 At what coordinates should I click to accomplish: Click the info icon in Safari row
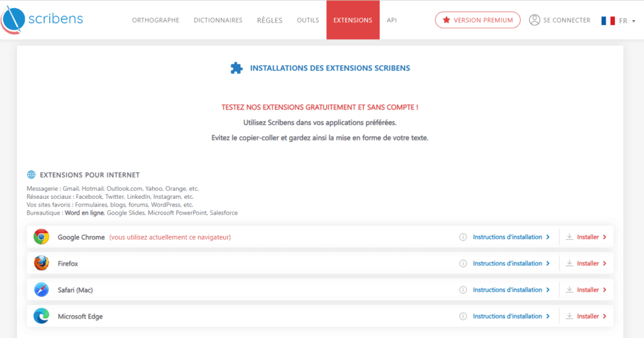coord(463,290)
